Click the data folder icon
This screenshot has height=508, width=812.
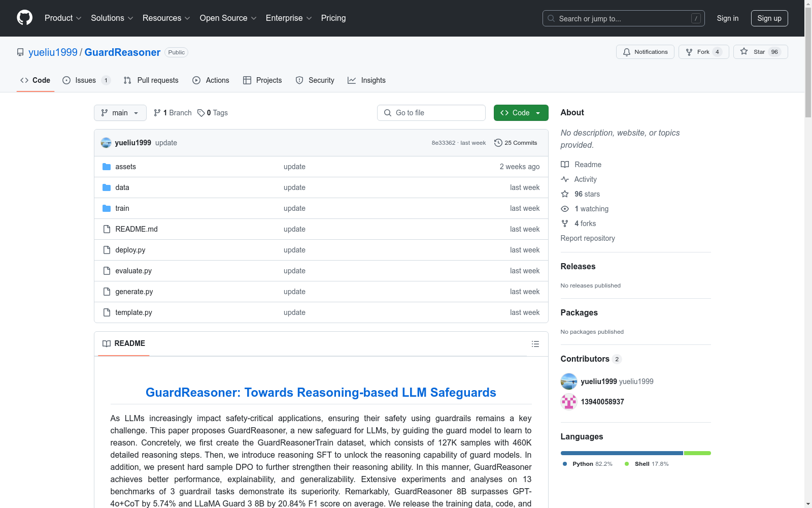107,187
